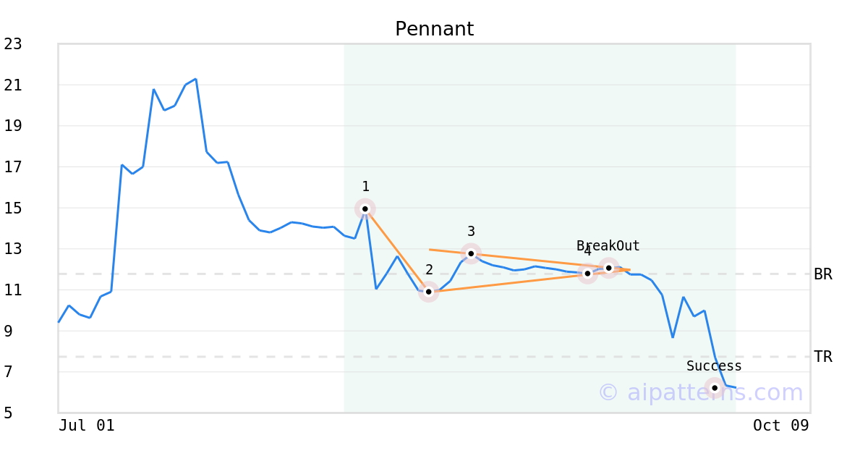Click the TR line label

(823, 357)
